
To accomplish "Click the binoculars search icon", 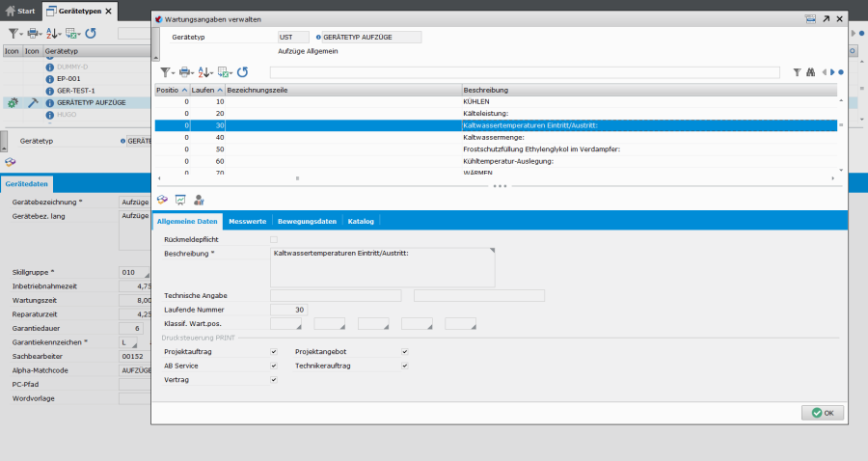I will pyautogui.click(x=811, y=71).
